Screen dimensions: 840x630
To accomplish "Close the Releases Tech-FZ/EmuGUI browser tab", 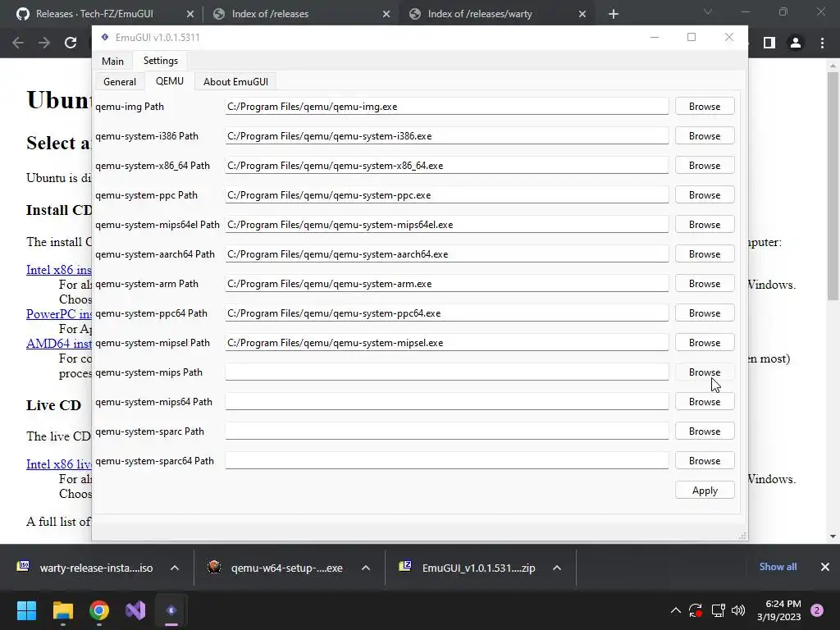I will [x=190, y=14].
